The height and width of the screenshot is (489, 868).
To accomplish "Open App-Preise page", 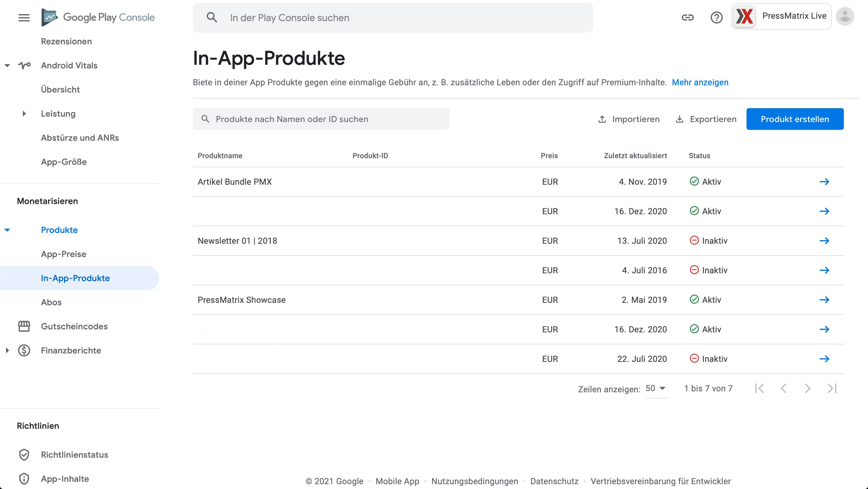I will pos(63,254).
